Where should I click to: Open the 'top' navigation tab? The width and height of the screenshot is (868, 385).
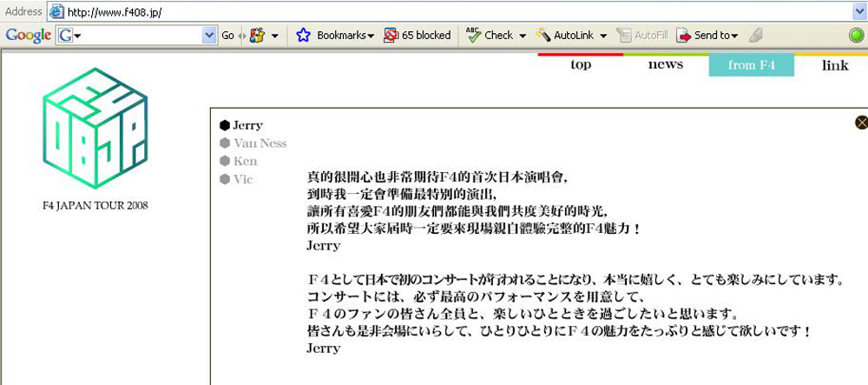point(581,65)
